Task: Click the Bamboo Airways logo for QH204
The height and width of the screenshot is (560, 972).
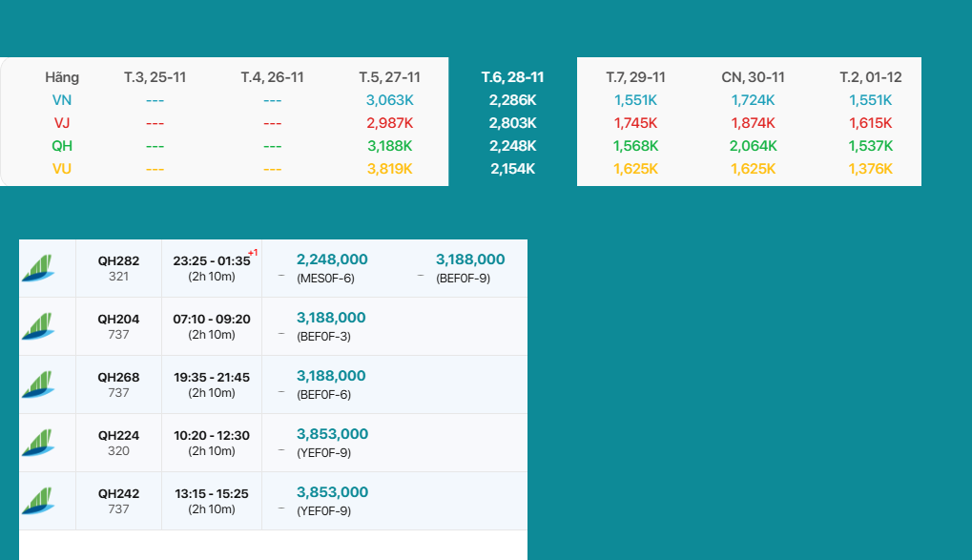Action: point(37,326)
